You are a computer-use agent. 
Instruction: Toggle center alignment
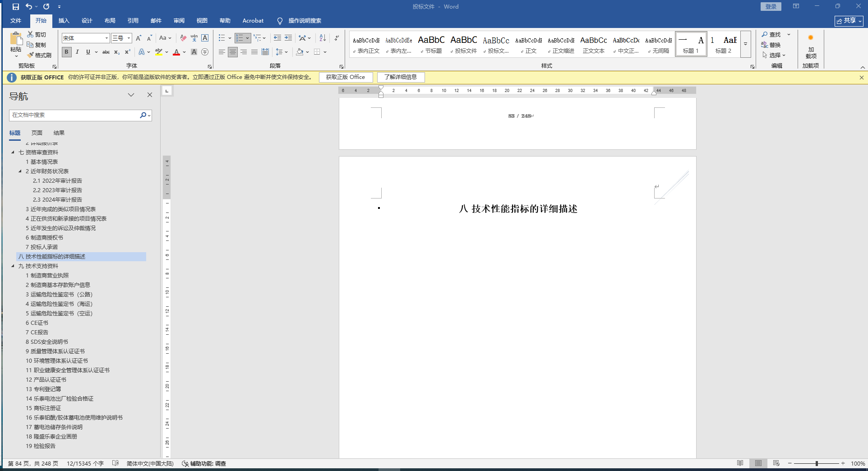pos(232,52)
